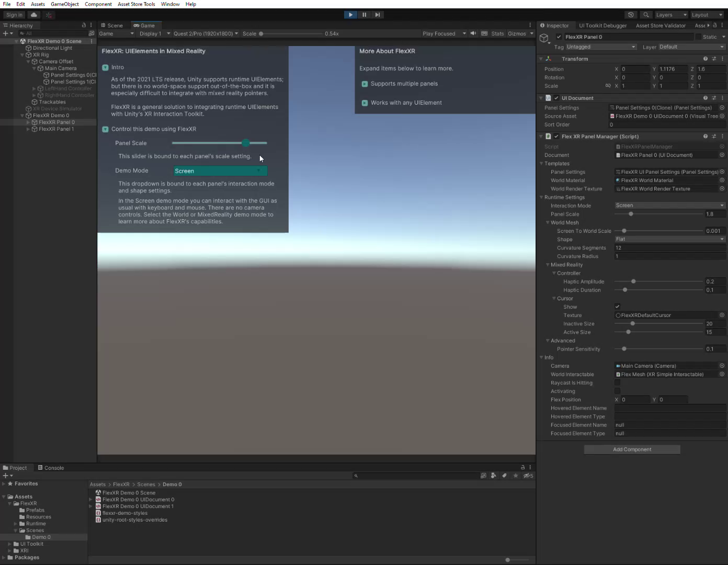Open the Hierarchy panel three-dot menu
728x565 pixels.
click(x=91, y=25)
